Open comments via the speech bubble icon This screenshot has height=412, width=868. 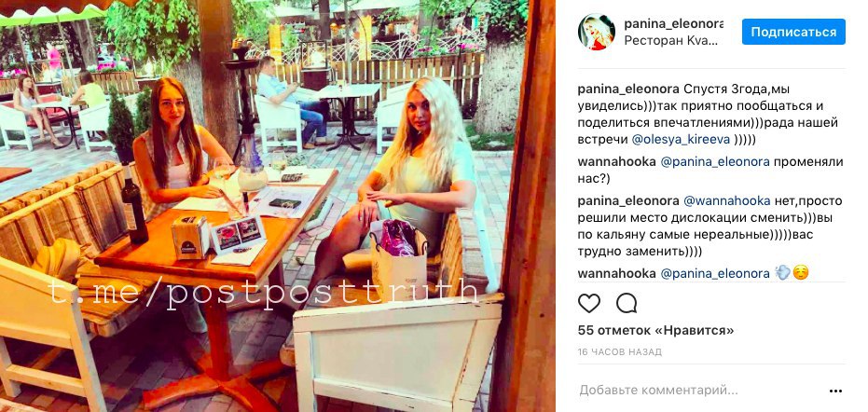627,303
